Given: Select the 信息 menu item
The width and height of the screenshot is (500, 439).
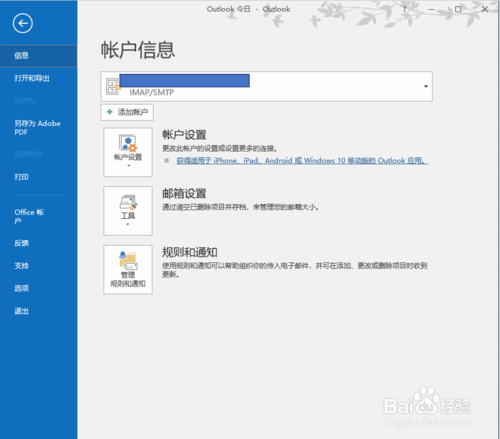Looking at the screenshot, I should pos(38,56).
